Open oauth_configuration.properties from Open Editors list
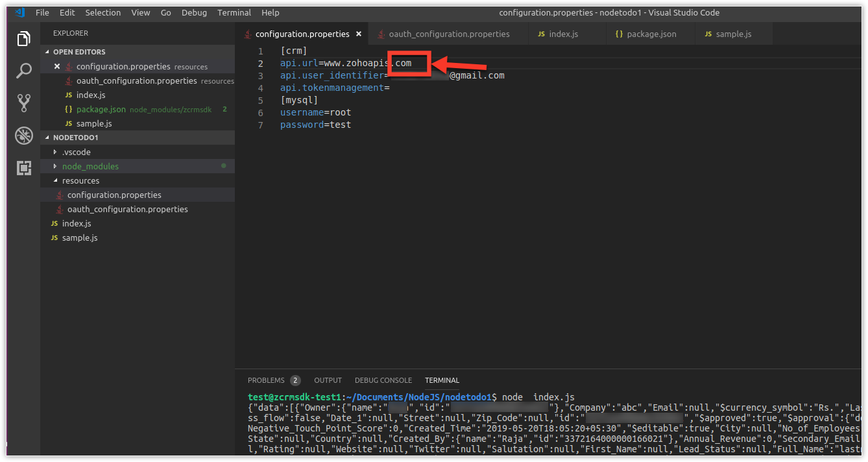 click(x=138, y=80)
